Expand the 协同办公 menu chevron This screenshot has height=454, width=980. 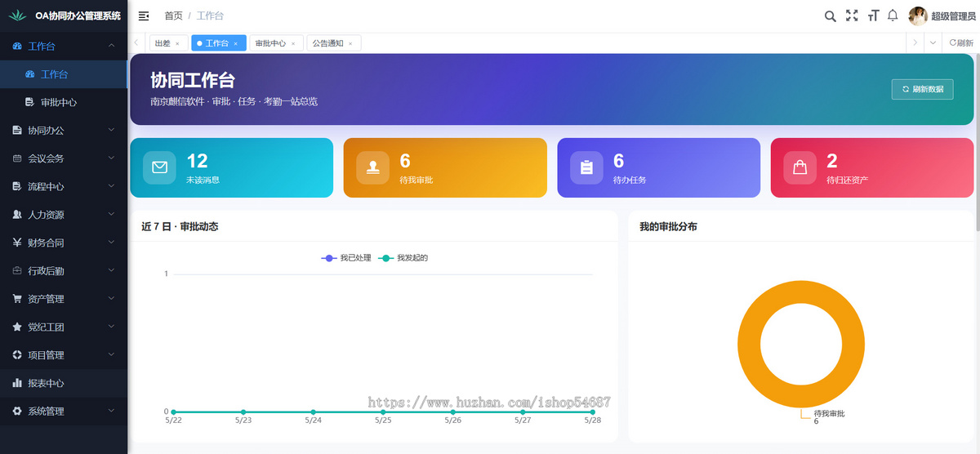tap(111, 130)
